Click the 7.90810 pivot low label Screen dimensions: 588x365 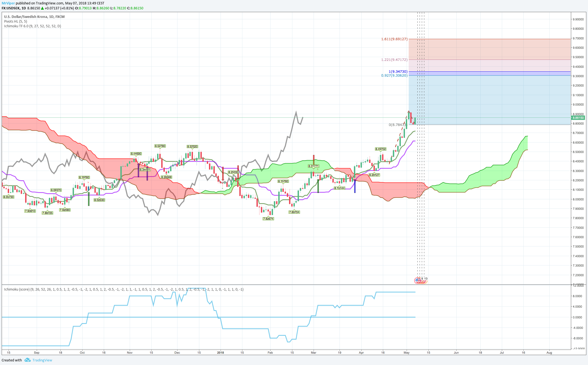[30, 211]
